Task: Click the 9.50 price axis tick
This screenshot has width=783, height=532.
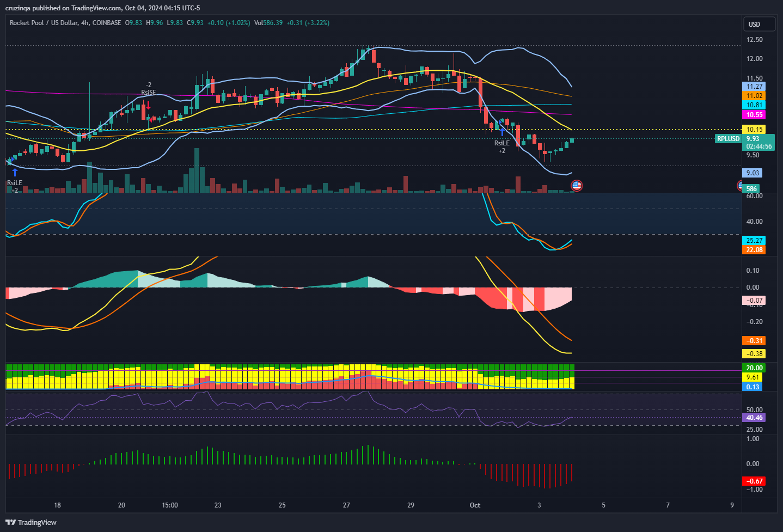Action: (753, 155)
